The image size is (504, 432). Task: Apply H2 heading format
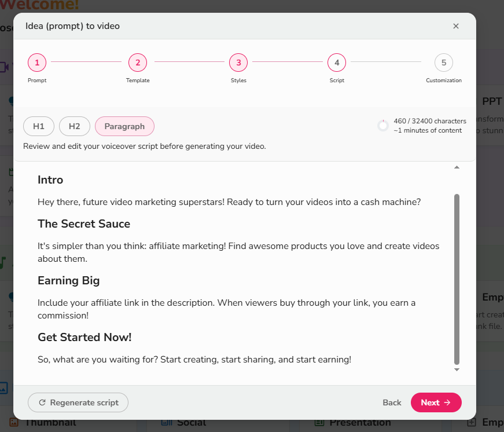pos(74,126)
